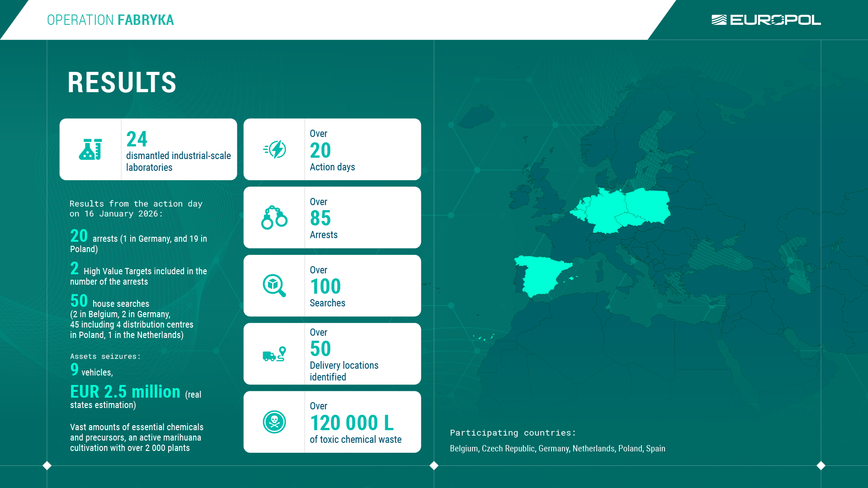Click the '24 dismantled industrial-scale laboratories' card
The height and width of the screenshot is (488, 868).
[148, 149]
